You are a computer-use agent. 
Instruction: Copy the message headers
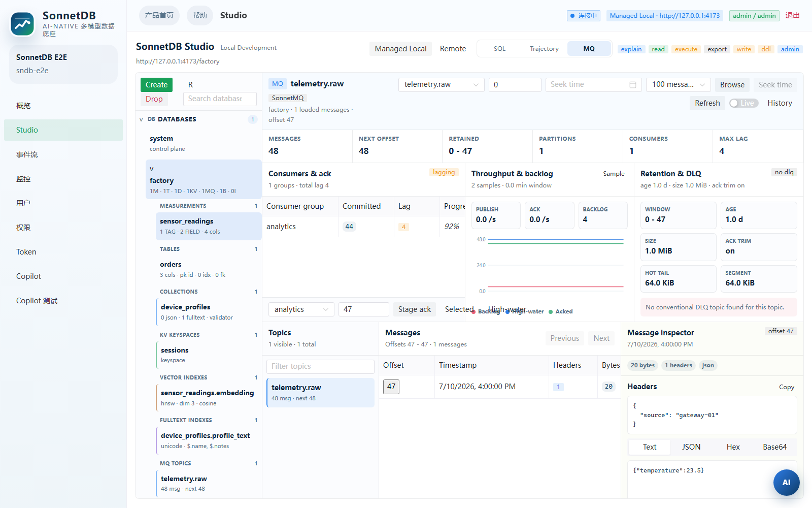pyautogui.click(x=786, y=387)
